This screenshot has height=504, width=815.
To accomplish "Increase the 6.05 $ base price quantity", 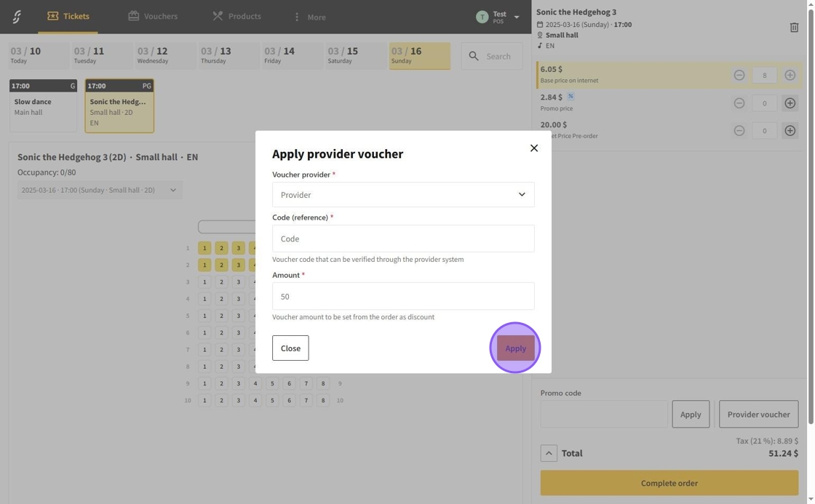I will (x=790, y=76).
